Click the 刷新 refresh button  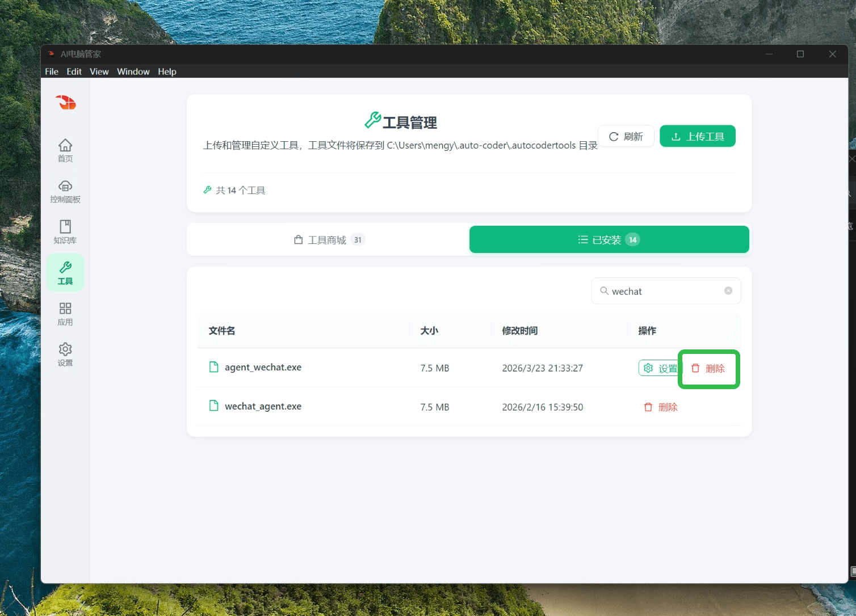(626, 136)
